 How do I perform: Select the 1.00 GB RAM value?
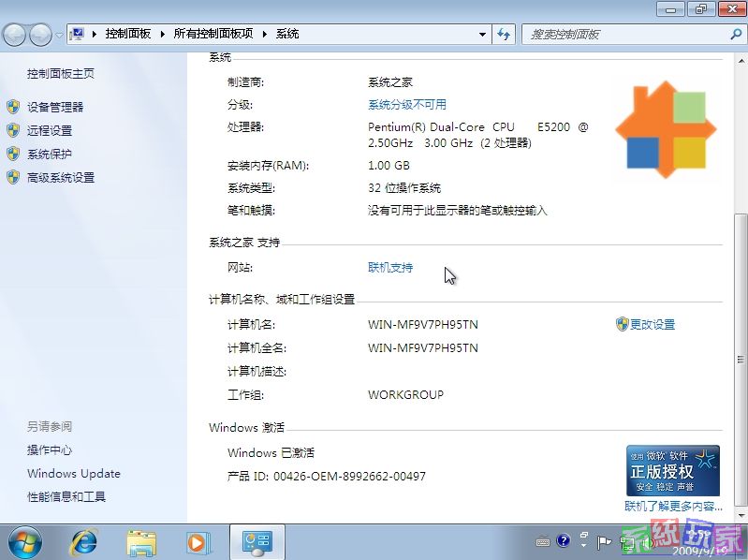[389, 166]
